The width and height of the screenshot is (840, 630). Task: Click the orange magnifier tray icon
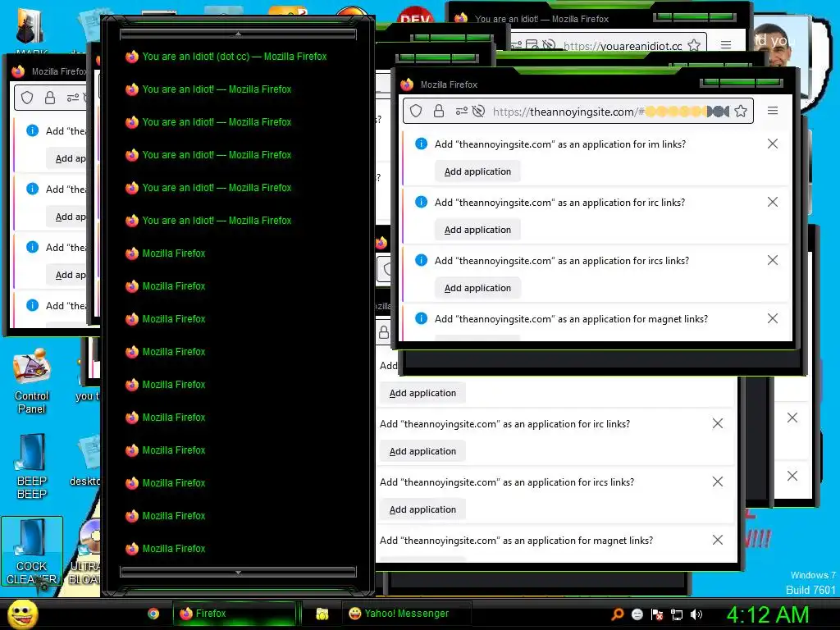[x=617, y=614]
